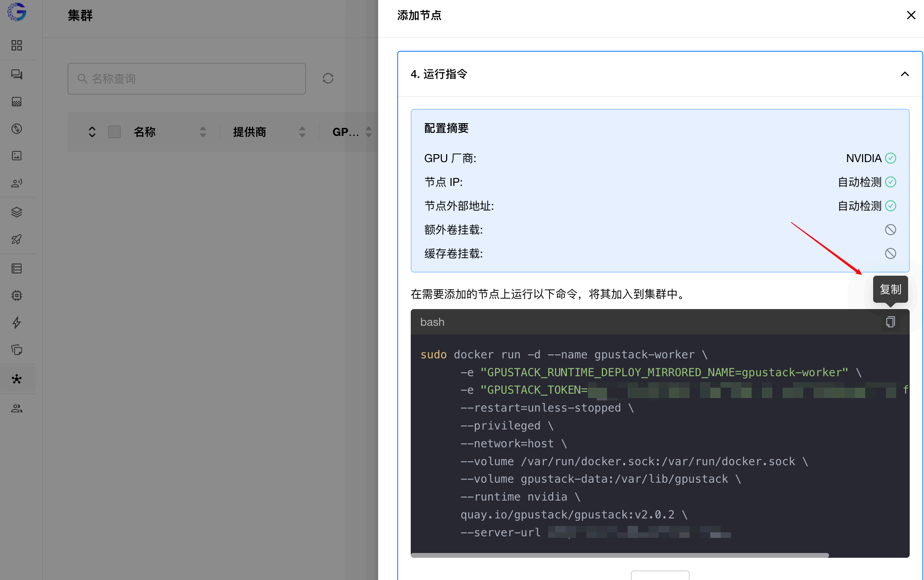Click the 复制 tooltip

[x=891, y=289]
